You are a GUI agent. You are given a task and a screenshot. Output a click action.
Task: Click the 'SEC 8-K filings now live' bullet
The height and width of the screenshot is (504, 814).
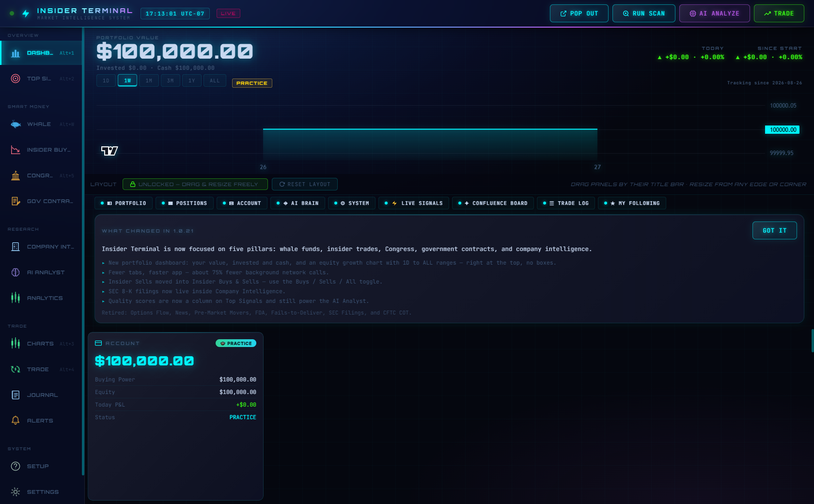193,291
